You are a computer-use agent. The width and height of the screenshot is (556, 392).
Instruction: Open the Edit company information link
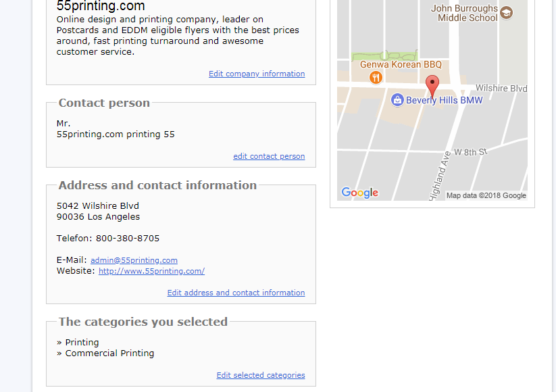(257, 74)
